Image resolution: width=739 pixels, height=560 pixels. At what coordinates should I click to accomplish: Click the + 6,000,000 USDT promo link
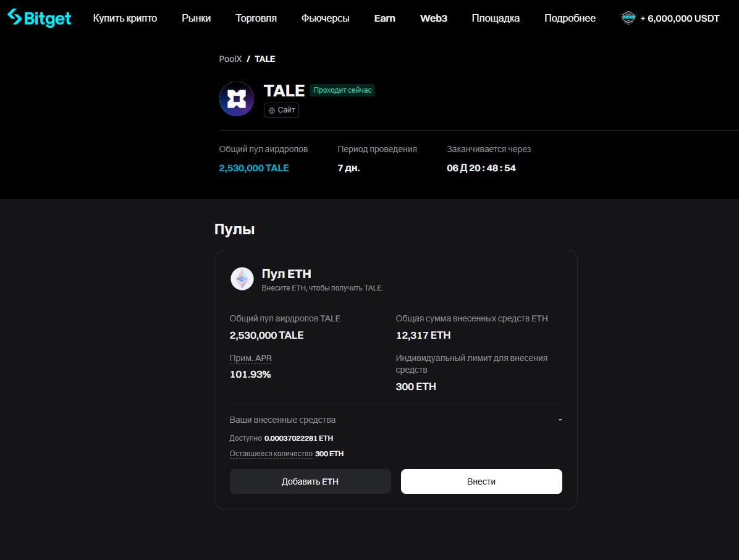click(x=680, y=19)
